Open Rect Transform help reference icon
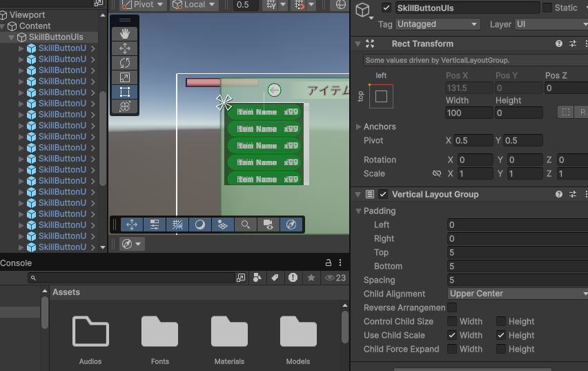The image size is (588, 371). (x=559, y=44)
